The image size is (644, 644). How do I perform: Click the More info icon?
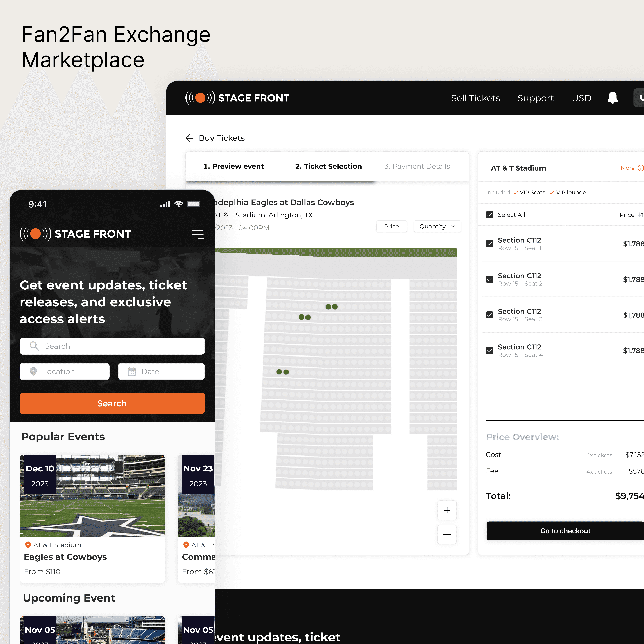click(x=640, y=168)
